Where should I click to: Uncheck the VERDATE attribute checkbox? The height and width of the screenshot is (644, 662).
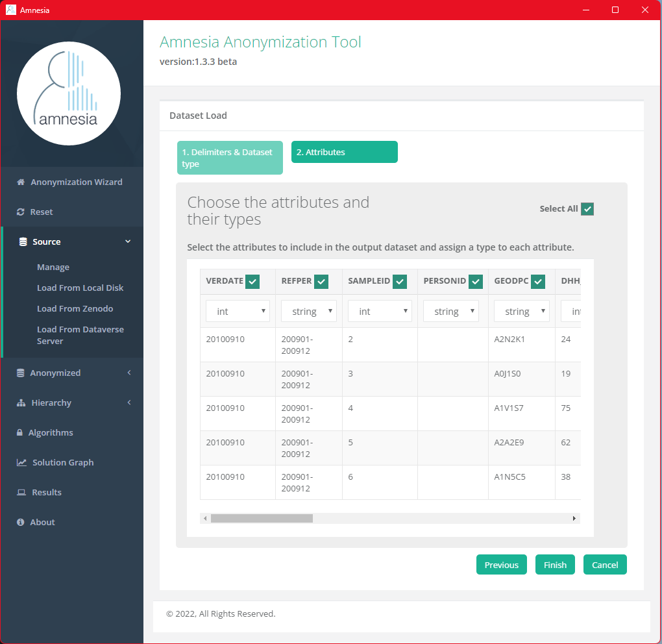pos(252,282)
